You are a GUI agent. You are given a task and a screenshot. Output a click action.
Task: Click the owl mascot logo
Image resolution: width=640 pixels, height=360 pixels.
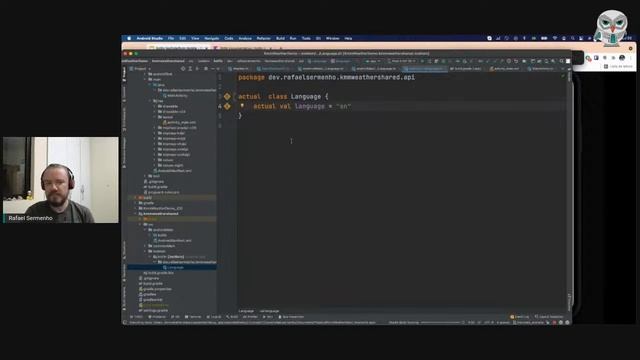coord(611,27)
